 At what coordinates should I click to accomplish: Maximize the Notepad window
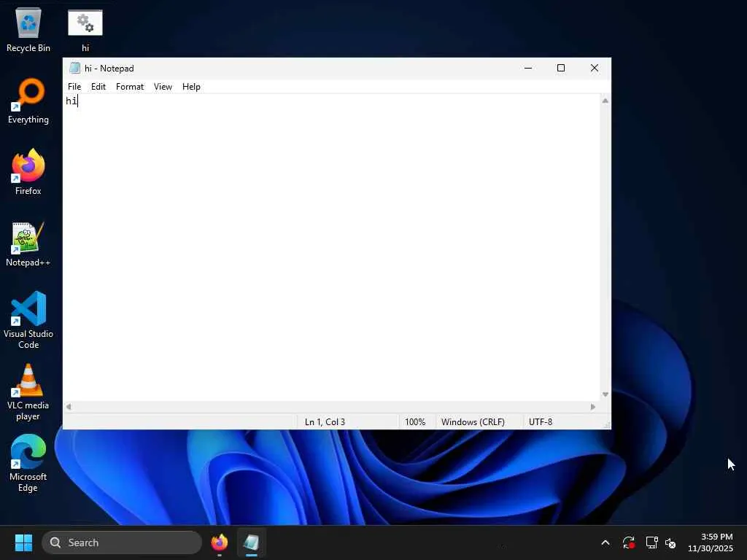point(561,68)
